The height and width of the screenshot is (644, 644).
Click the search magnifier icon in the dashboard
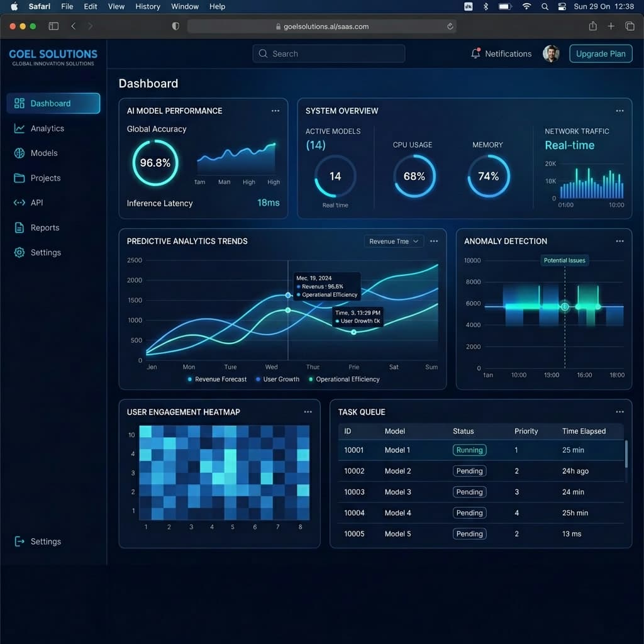[x=263, y=53]
